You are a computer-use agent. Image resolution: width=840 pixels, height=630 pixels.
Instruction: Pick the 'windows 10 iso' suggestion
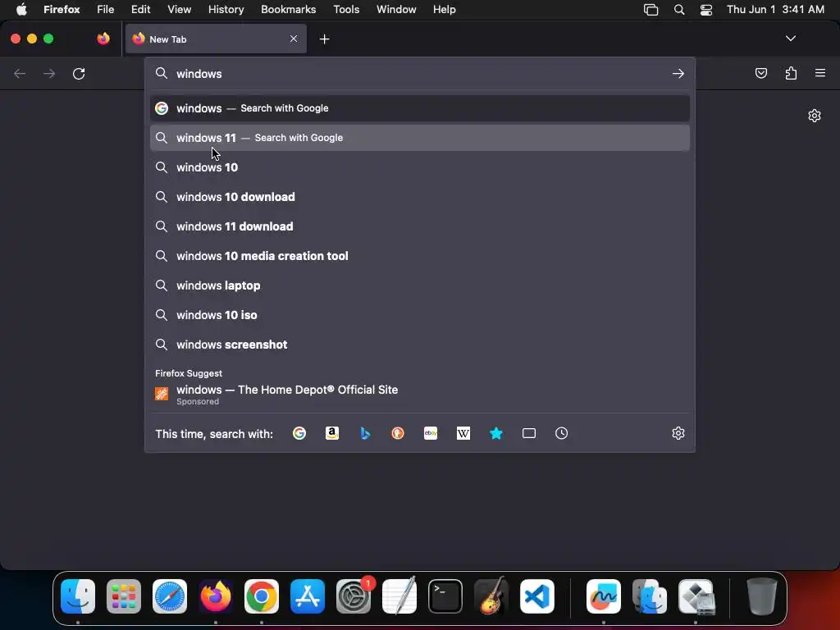419,315
